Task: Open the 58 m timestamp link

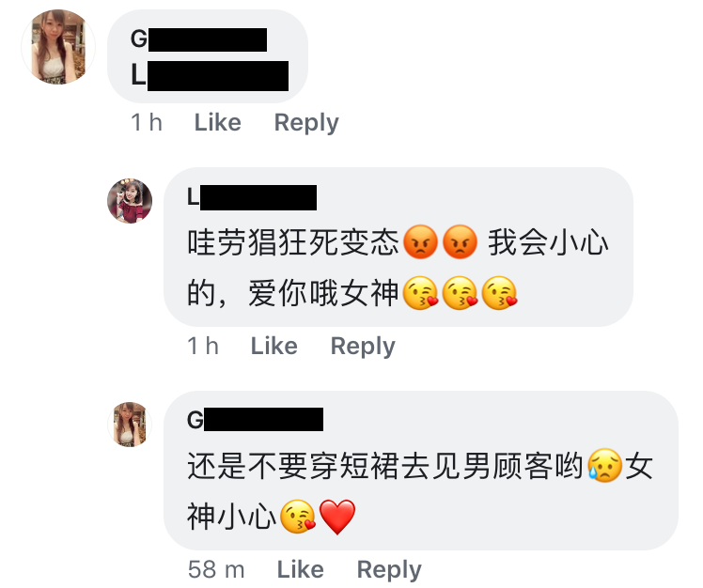Action: click(x=216, y=569)
